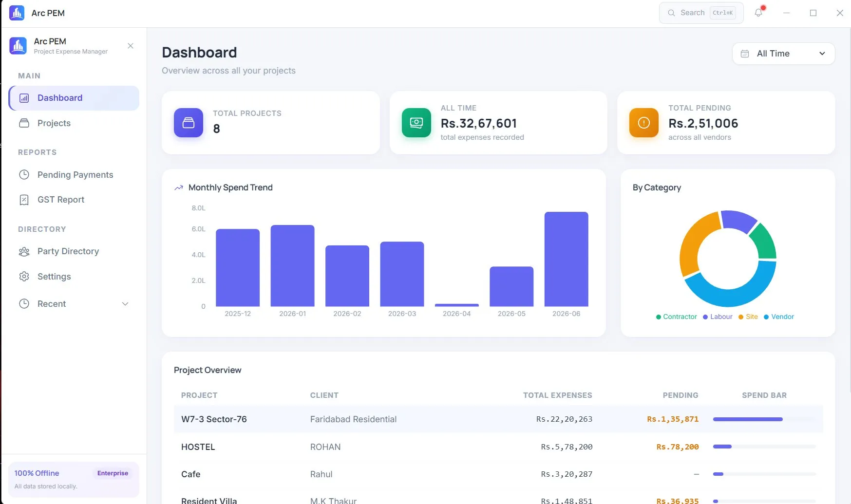Toggle Contractor in the category legend
This screenshot has height=504, width=851.
click(676, 317)
